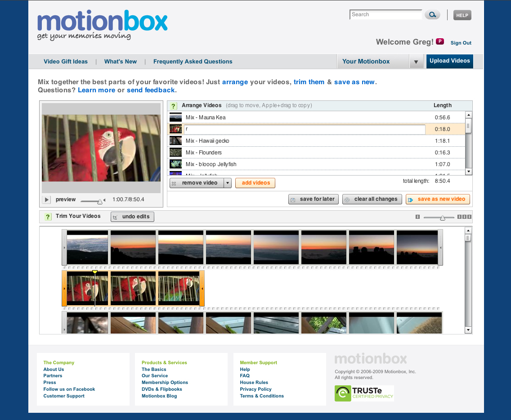Click video list scrollbar up arrow

tap(469, 115)
